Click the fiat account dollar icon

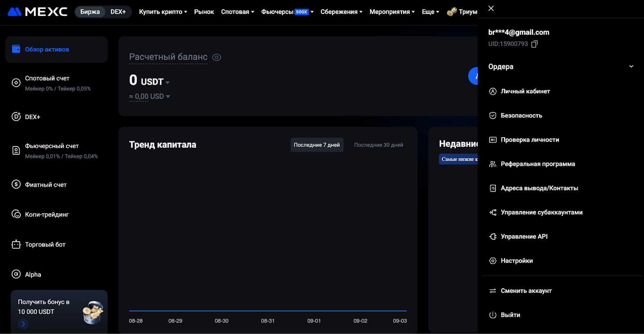coord(16,184)
